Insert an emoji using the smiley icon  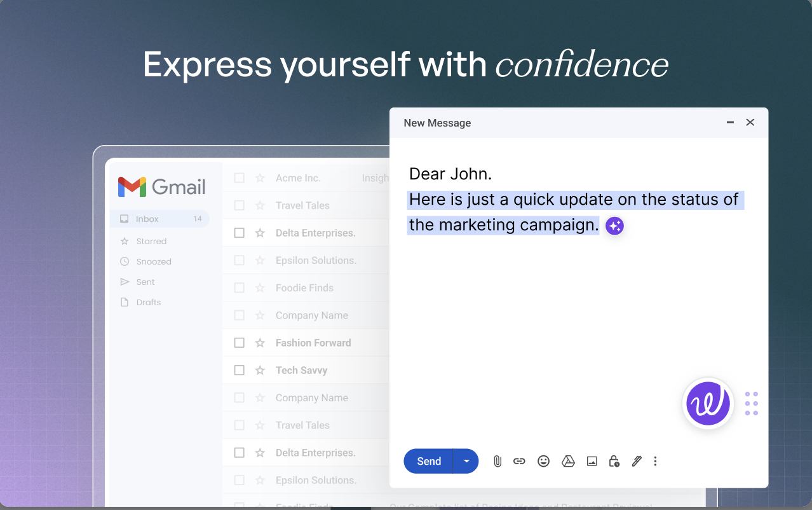[543, 461]
